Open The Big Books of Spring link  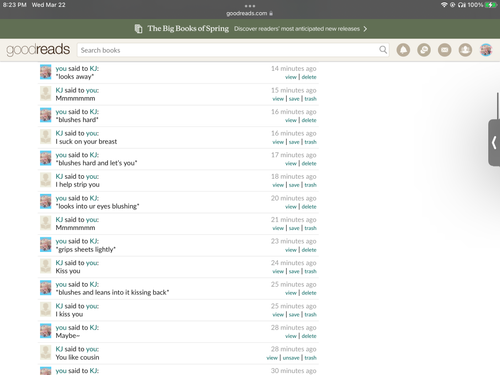coord(188,29)
